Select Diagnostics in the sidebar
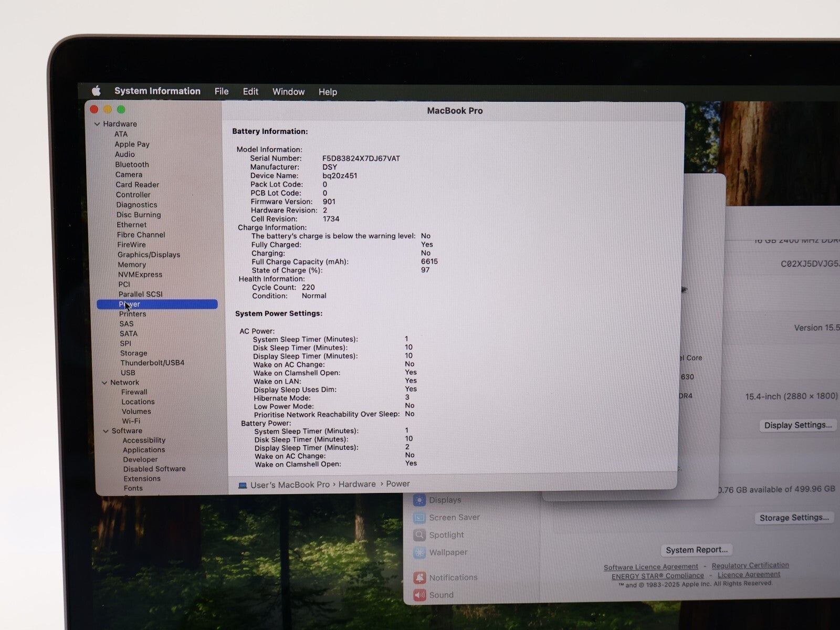Image resolution: width=840 pixels, height=630 pixels. coord(136,205)
